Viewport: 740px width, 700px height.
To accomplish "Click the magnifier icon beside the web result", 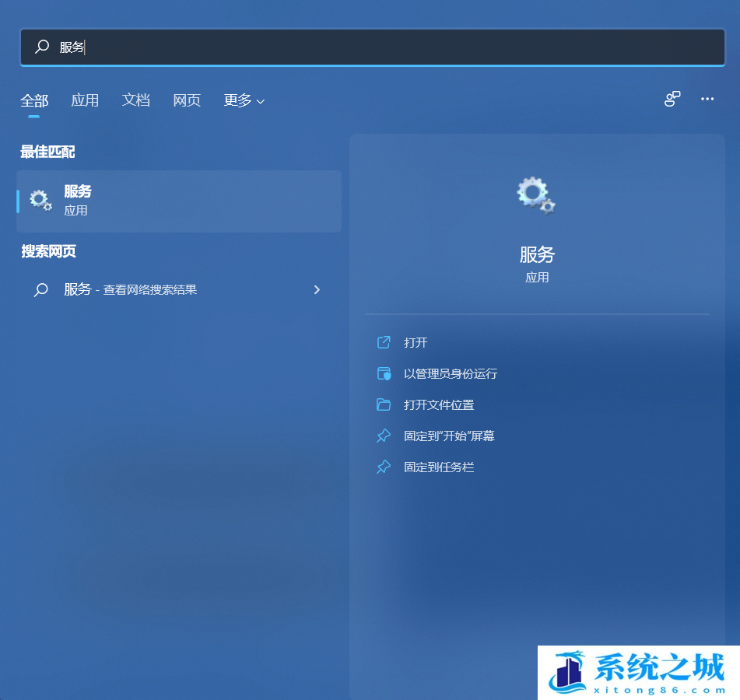I will tap(41, 290).
